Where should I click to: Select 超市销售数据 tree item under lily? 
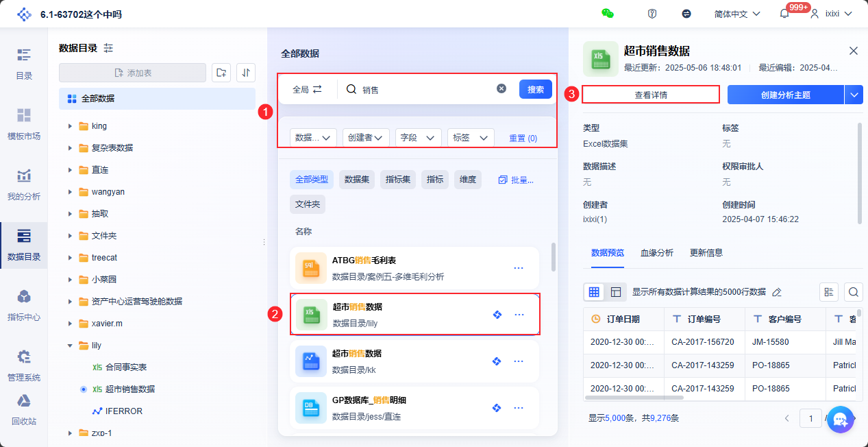[x=130, y=389]
